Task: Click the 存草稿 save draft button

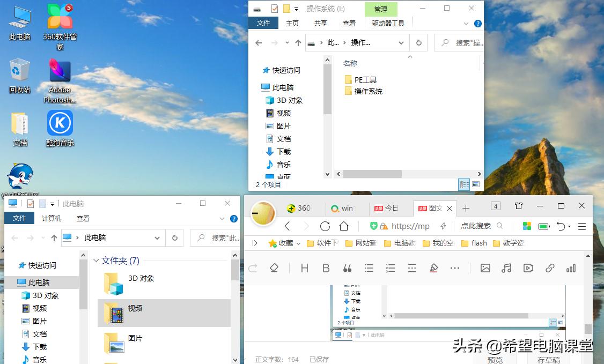Action: click(548, 360)
